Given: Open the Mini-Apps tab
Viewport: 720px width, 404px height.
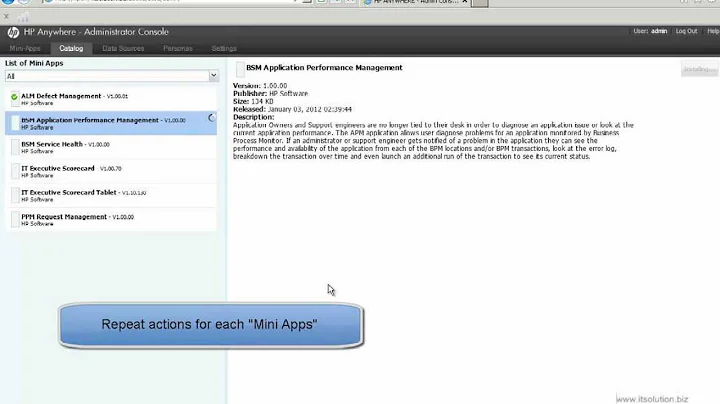Looking at the screenshot, I should (25, 48).
